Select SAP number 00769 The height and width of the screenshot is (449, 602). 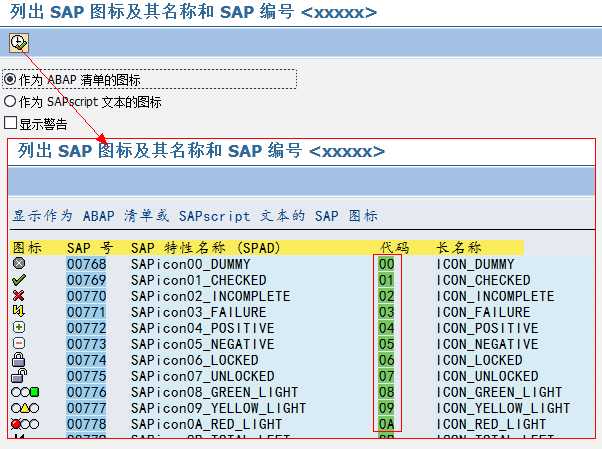[86, 280]
